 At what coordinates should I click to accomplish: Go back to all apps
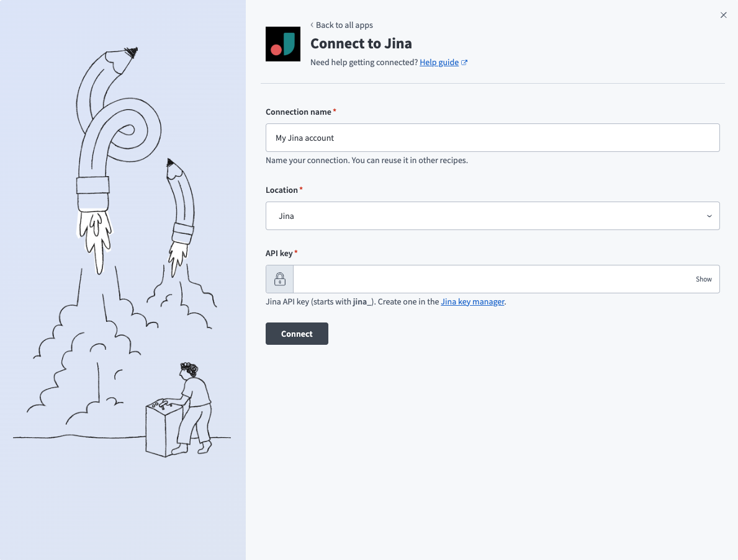pos(342,25)
